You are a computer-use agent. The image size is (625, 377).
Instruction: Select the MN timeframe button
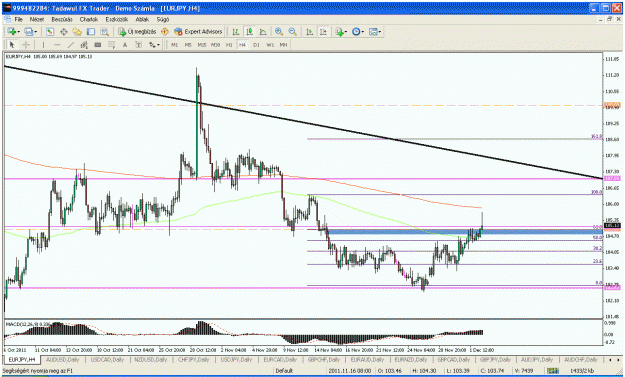click(283, 45)
